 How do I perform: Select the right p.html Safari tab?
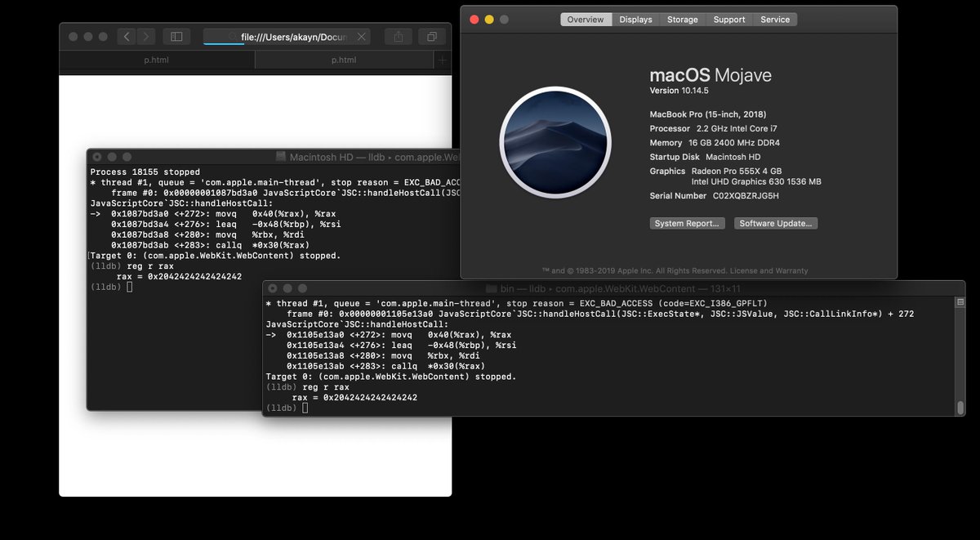click(344, 60)
